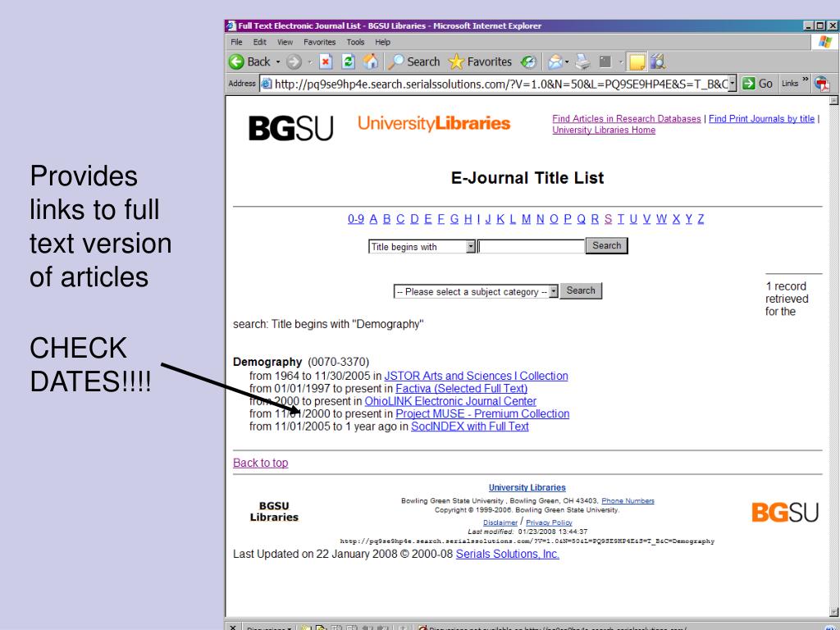840x630 pixels.
Task: Print the page with printer icon
Action: 583,62
